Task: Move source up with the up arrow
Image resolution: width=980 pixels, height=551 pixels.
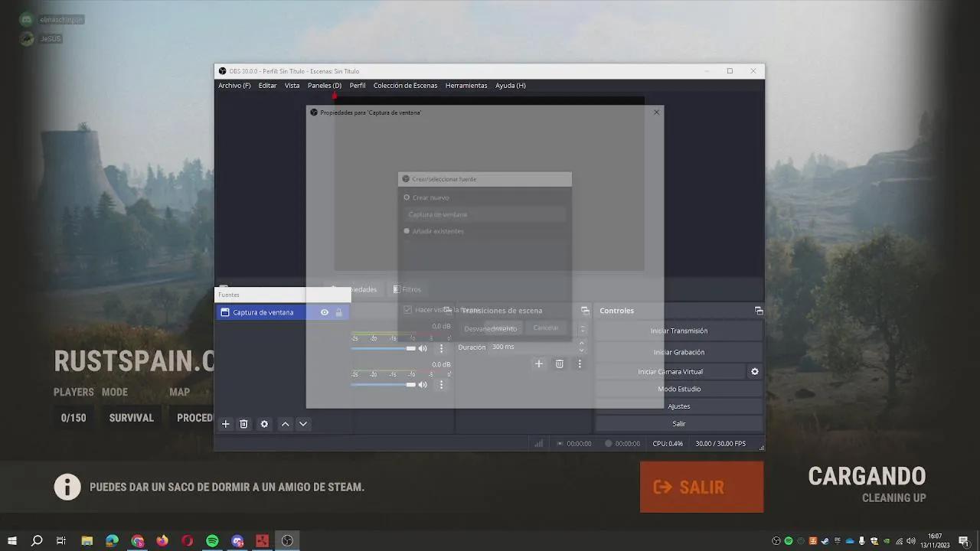Action: 285,424
